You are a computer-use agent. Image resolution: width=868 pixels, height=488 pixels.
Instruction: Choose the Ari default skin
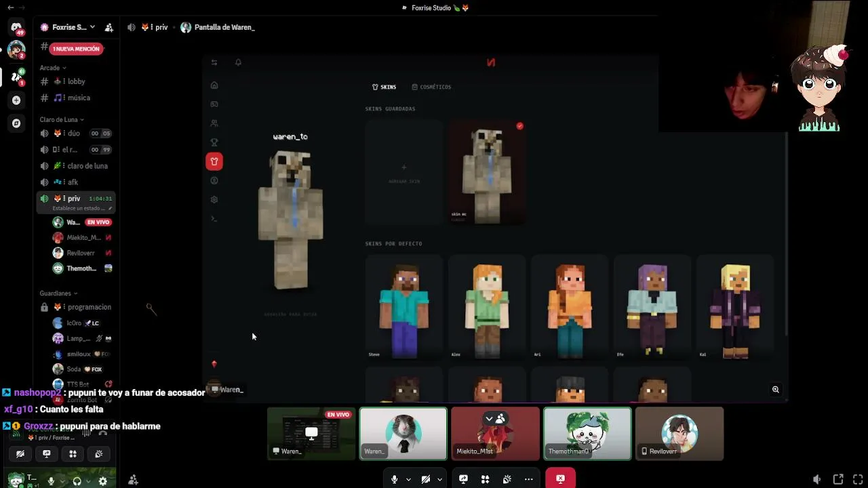coord(570,307)
